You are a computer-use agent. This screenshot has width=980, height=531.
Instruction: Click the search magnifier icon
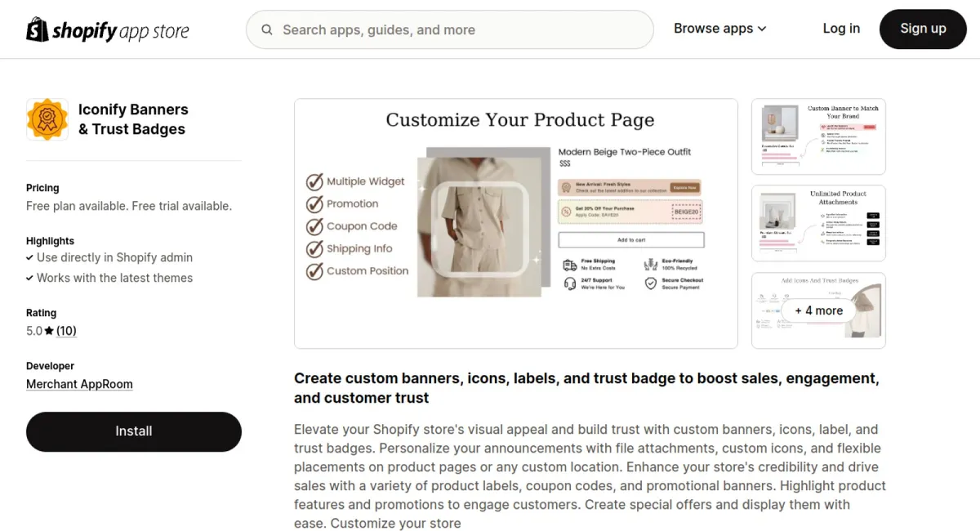[267, 30]
